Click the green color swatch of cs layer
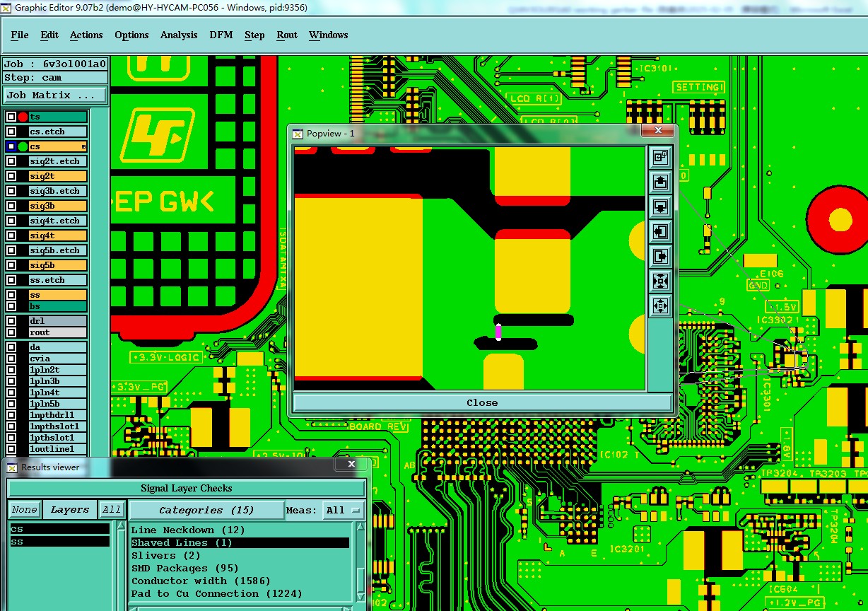The height and width of the screenshot is (611, 868). tap(23, 146)
